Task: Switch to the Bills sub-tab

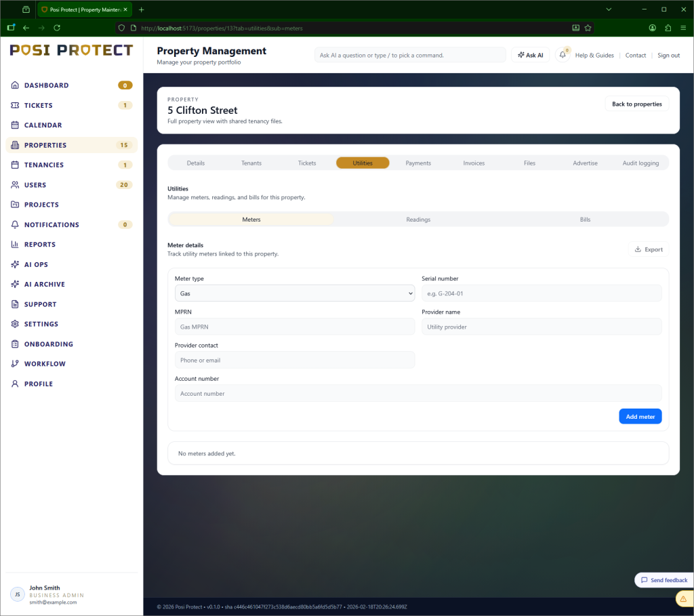Action: pos(585,220)
